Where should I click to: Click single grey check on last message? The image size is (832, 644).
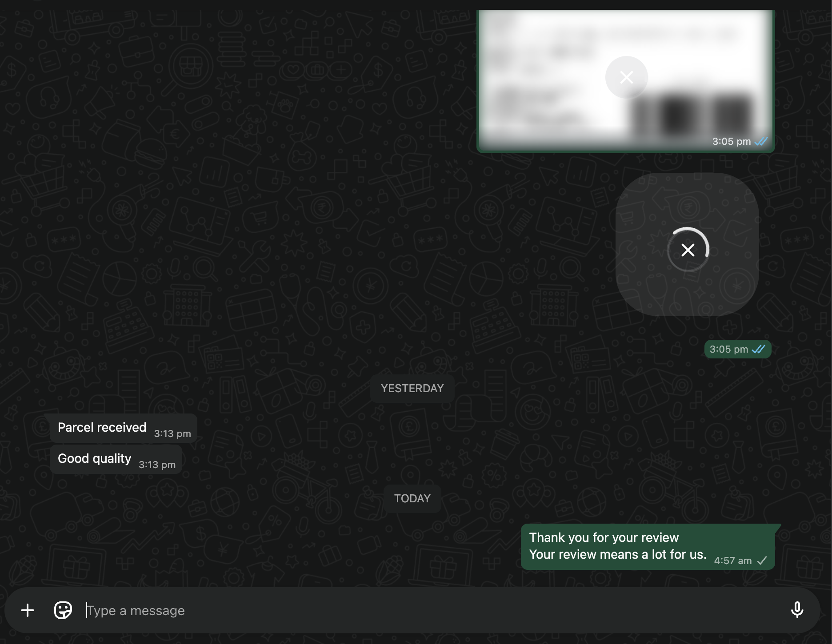762,561
